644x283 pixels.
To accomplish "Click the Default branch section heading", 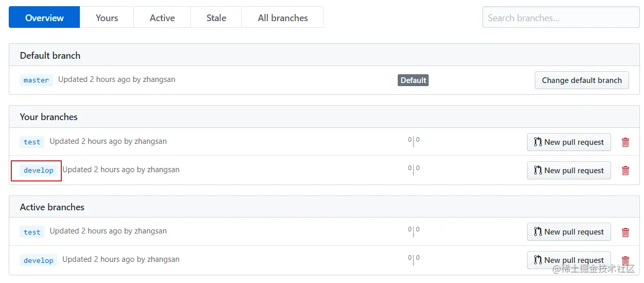I will pos(50,55).
